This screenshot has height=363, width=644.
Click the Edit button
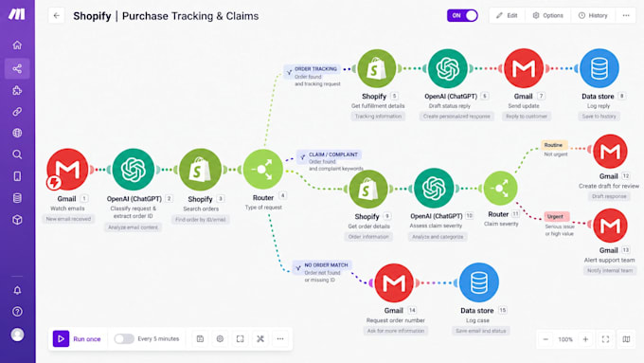coord(507,15)
